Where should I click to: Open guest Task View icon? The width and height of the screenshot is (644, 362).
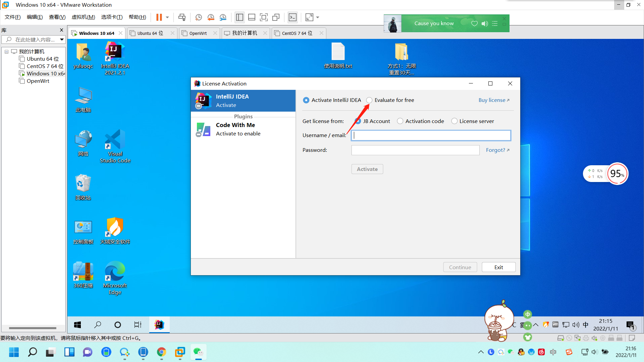coord(138,324)
